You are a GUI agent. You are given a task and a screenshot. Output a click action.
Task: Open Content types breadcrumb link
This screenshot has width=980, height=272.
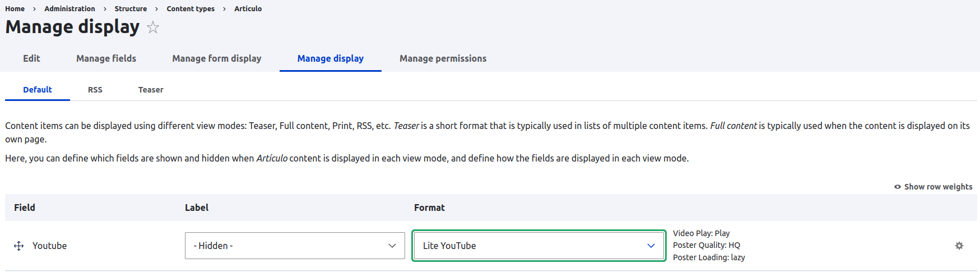(x=191, y=8)
